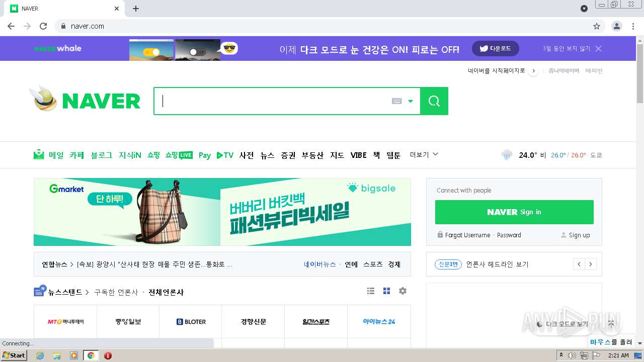Select the 전체언론사 tab

[166, 292]
